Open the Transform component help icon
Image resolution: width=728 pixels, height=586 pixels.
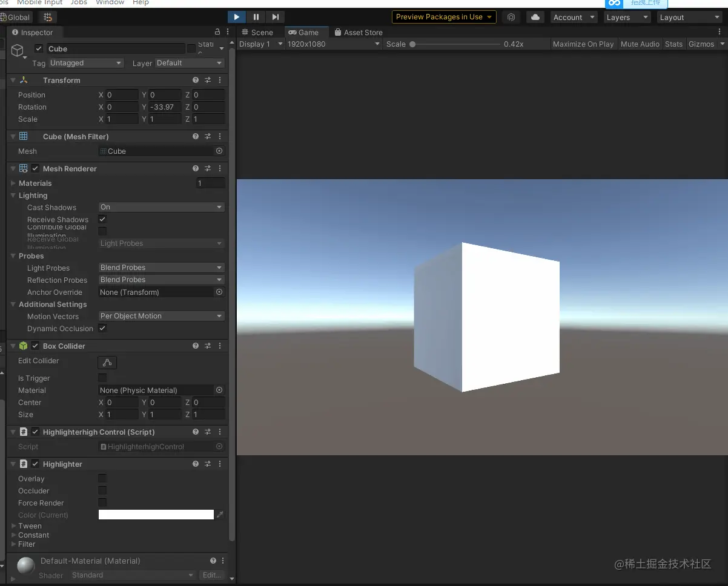pos(196,80)
